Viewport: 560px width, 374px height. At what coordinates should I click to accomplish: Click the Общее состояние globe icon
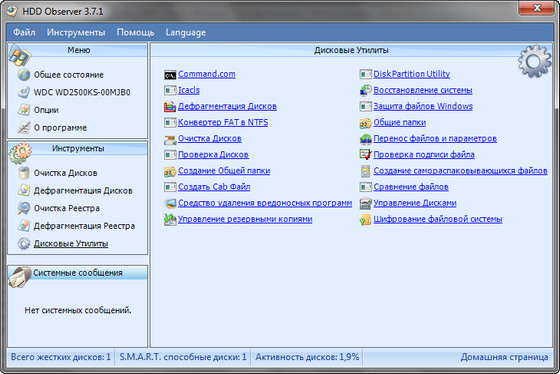[x=24, y=75]
